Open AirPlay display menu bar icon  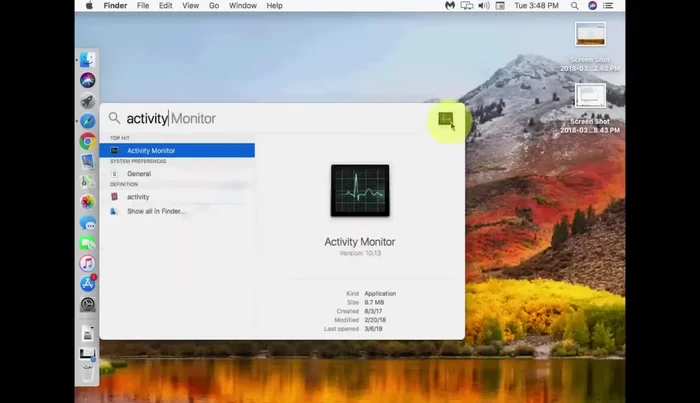[x=466, y=6]
